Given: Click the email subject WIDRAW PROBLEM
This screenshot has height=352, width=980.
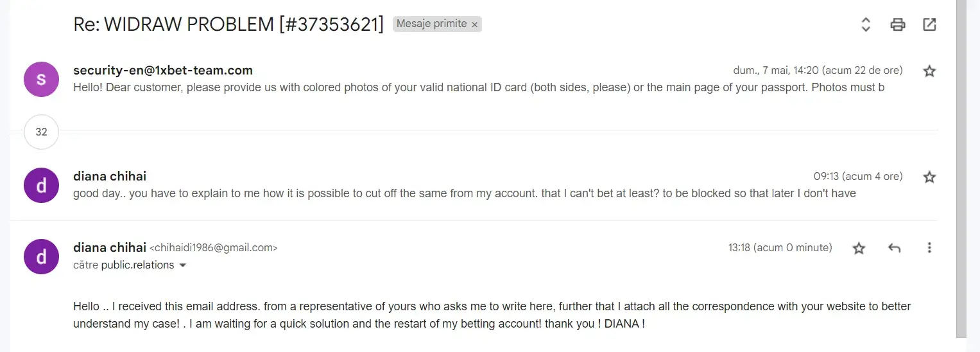Looking at the screenshot, I should (x=228, y=24).
